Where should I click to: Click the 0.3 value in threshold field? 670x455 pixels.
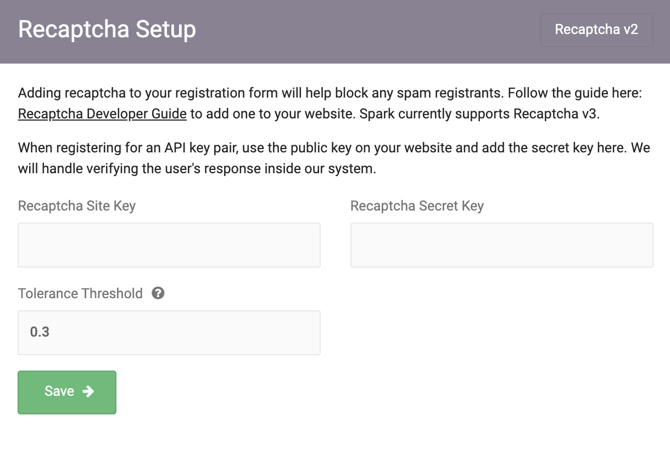(40, 332)
